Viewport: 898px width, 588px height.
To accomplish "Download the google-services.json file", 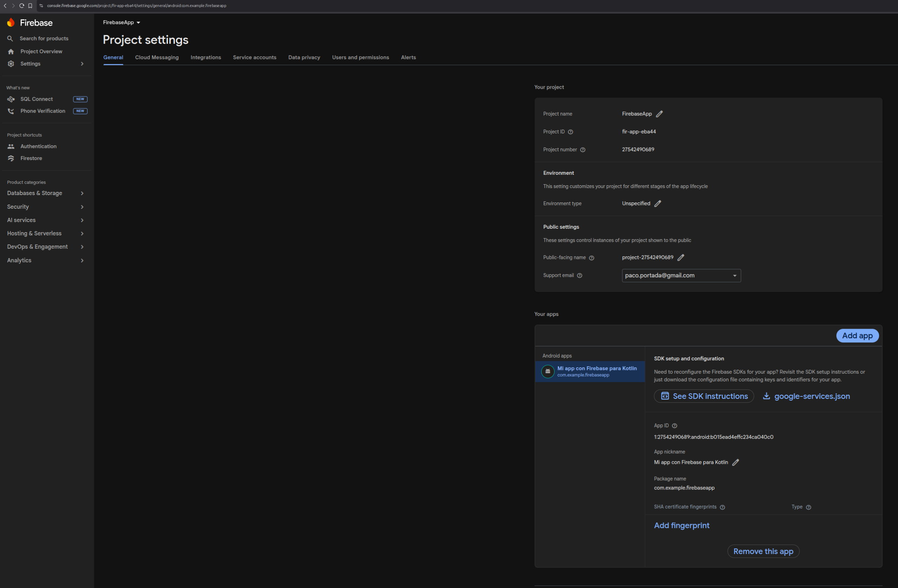I will coord(806,396).
